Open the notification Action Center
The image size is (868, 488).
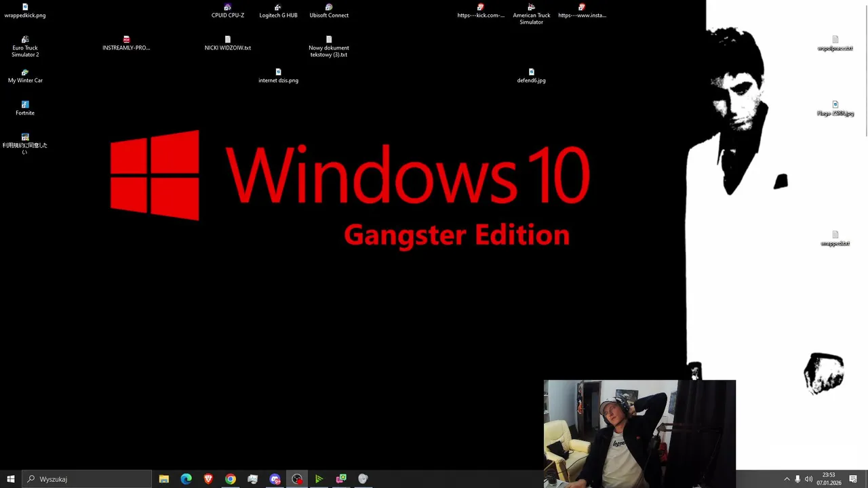tap(853, 479)
